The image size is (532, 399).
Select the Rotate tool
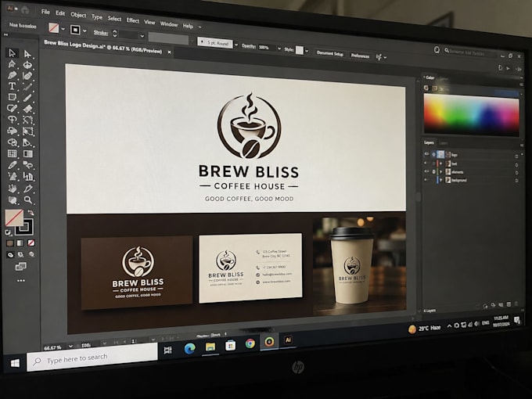click(13, 120)
